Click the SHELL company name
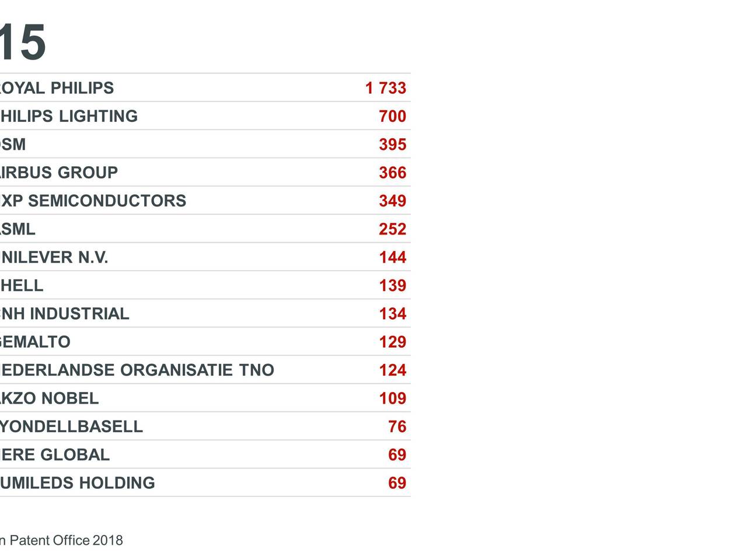Viewport: 747px width, 560px height. click(22, 285)
